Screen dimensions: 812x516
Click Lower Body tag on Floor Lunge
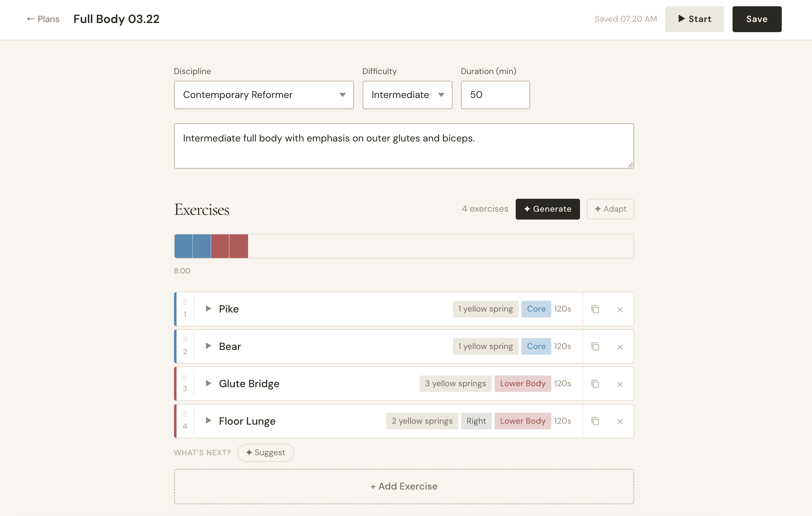[523, 421]
